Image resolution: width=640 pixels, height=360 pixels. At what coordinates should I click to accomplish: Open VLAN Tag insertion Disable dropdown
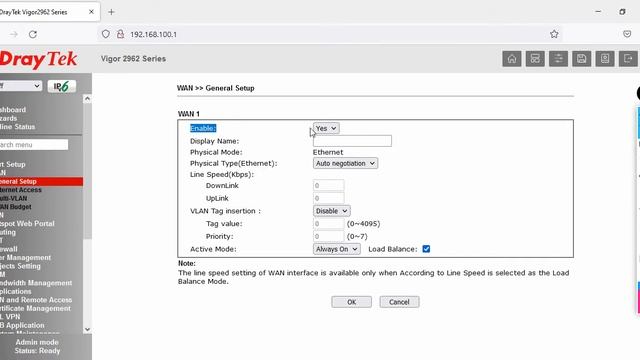331,211
